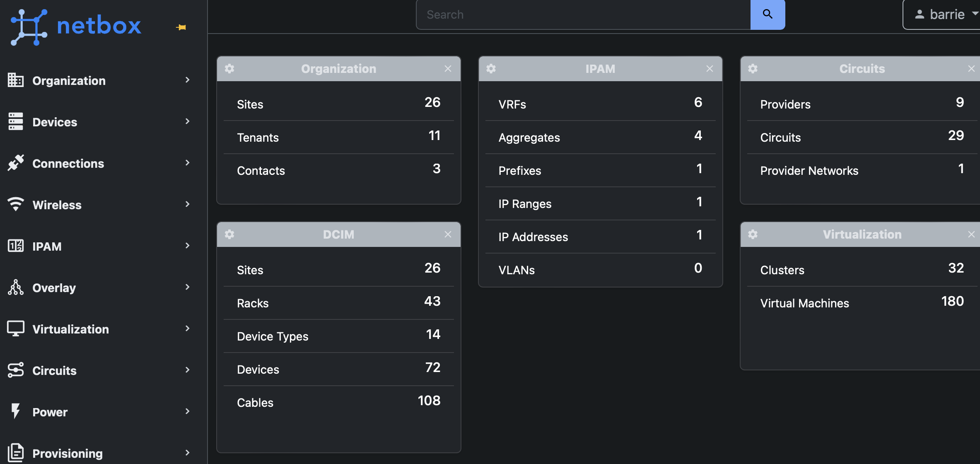The image size is (980, 464).
Task: Click the blue search magnifier button
Action: pos(767,15)
